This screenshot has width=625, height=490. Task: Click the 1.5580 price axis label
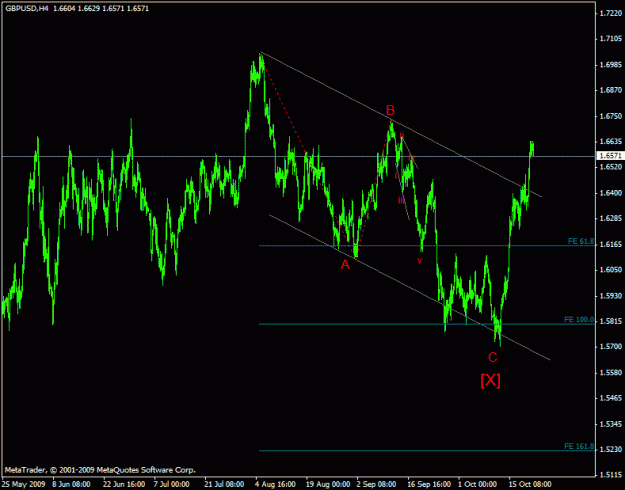[611, 373]
